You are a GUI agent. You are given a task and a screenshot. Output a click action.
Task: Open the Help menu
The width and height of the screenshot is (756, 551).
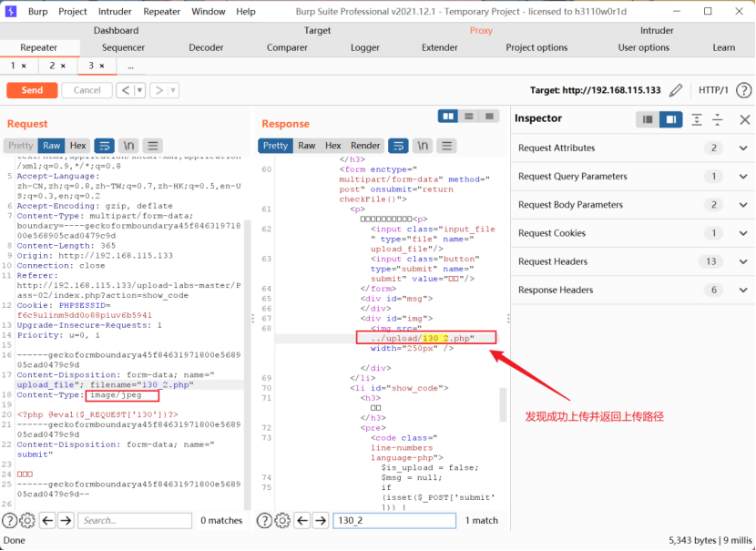pos(246,12)
